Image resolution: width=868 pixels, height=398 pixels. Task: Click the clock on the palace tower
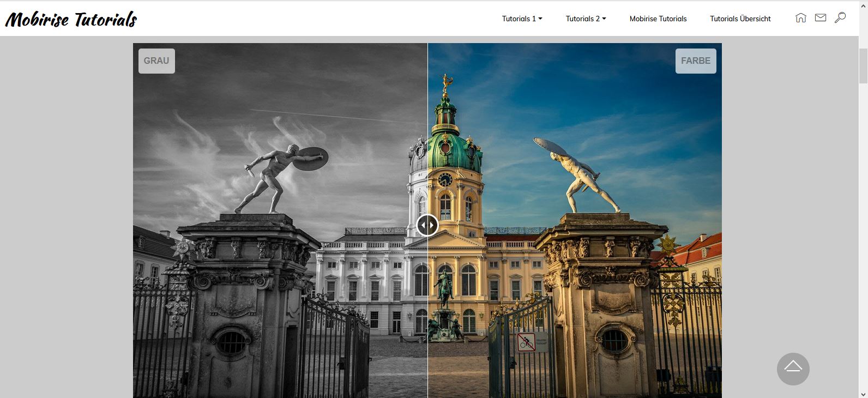[x=445, y=179]
